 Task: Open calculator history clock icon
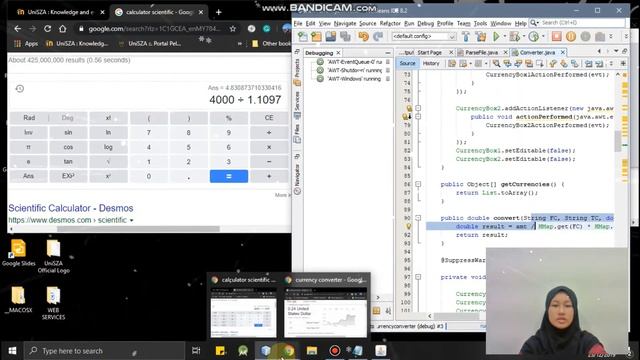pyautogui.click(x=20, y=89)
